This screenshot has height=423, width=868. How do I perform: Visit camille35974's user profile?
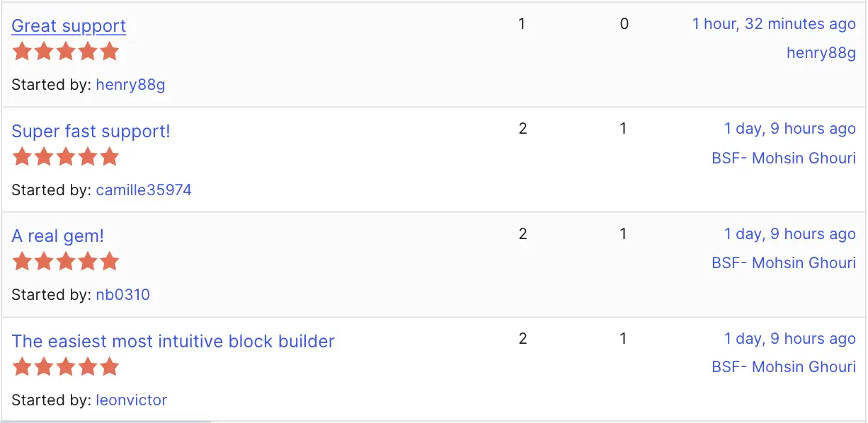[x=144, y=190]
